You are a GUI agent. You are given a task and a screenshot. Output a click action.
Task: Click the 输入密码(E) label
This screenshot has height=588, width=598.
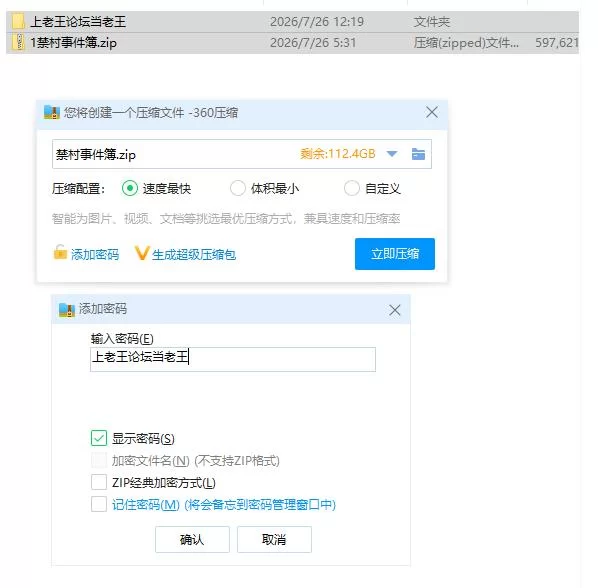[x=122, y=339]
